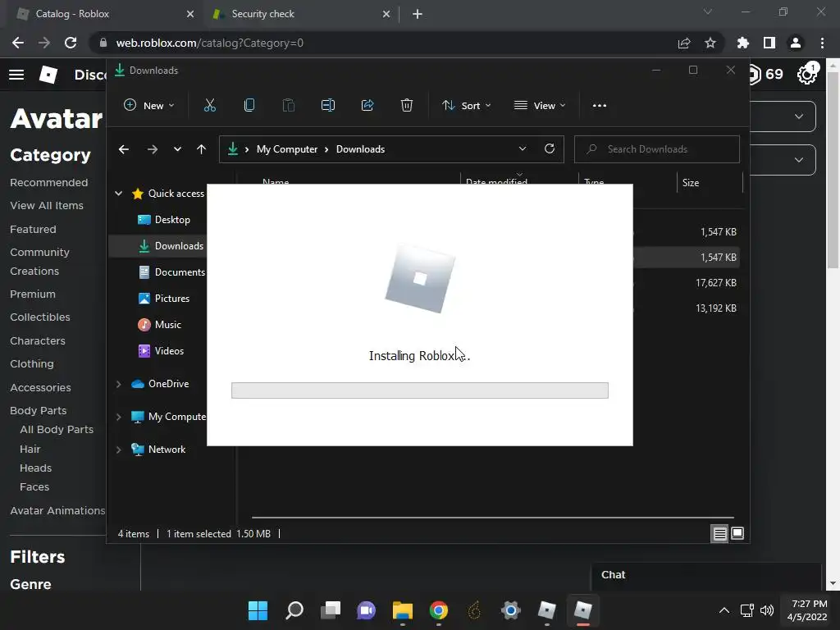Open the See more ellipsis menu

tap(600, 106)
